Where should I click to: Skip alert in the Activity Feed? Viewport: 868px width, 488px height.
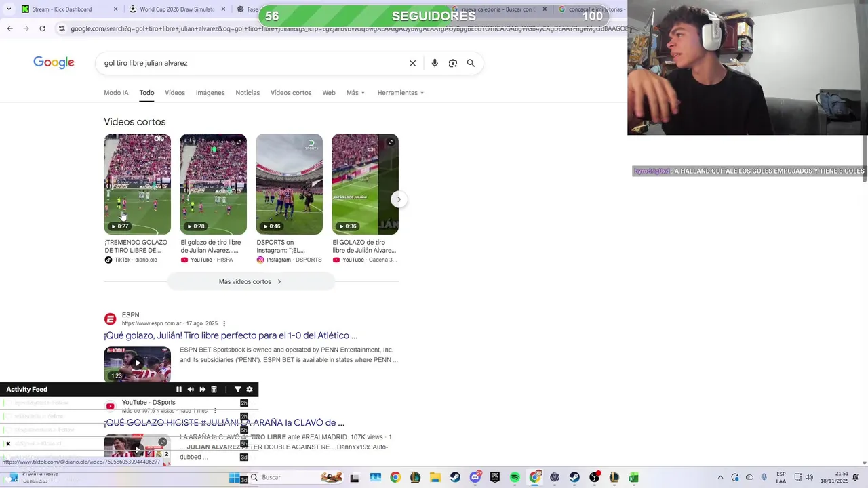(202, 390)
